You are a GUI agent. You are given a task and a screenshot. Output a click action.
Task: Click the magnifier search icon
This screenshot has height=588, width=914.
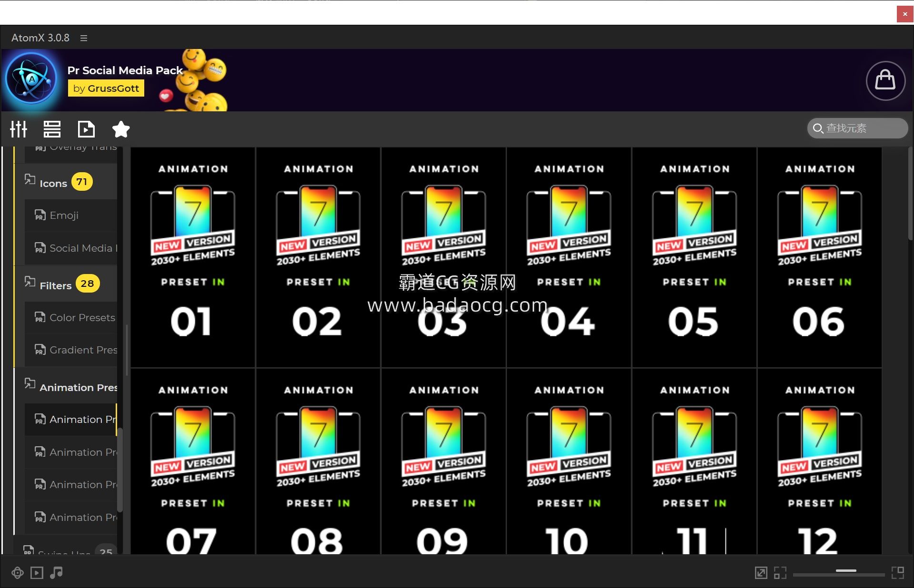click(818, 128)
